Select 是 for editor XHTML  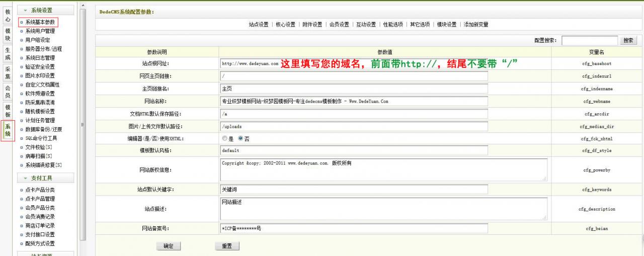click(x=224, y=138)
